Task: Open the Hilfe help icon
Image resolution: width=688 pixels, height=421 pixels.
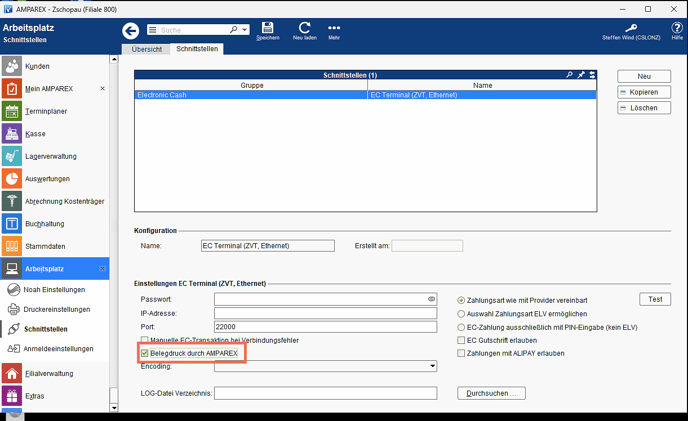Action: point(677,30)
